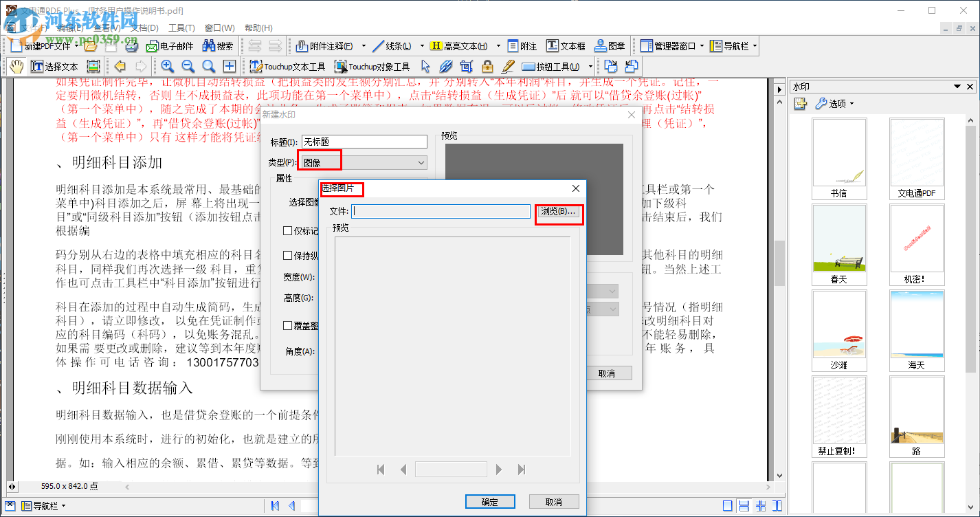Viewport: 980px width, 517px height.
Task: Click the zoom in magnifier icon
Action: (x=168, y=67)
